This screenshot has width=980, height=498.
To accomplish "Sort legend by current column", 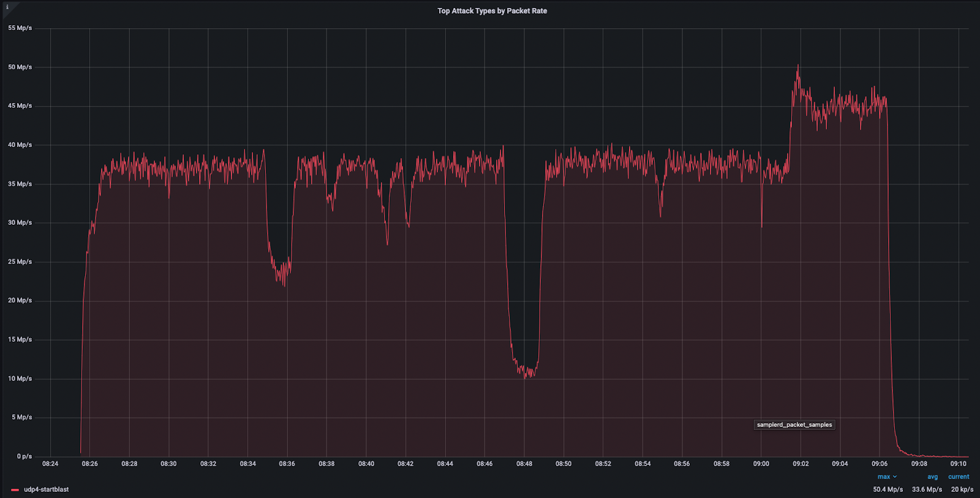I will (959, 477).
